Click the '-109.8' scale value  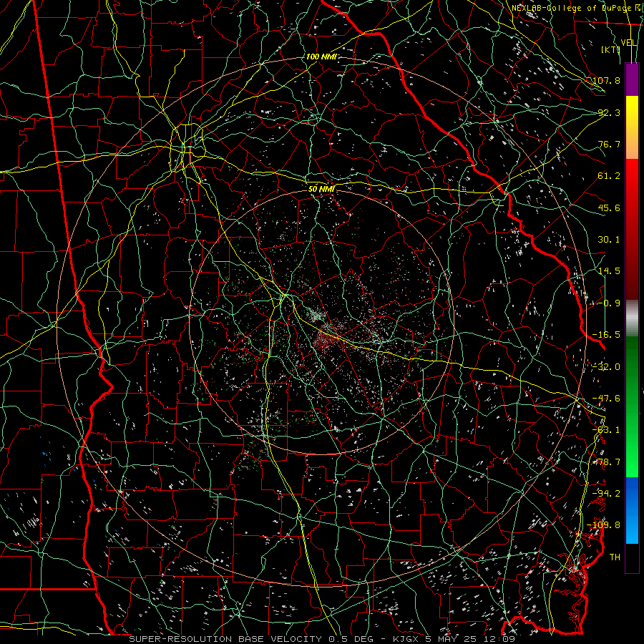[x=604, y=525]
